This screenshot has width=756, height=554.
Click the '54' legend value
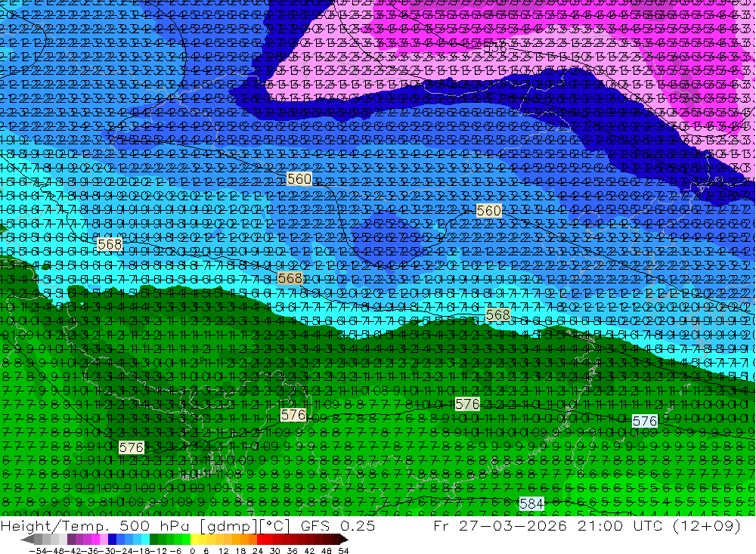pos(343,551)
